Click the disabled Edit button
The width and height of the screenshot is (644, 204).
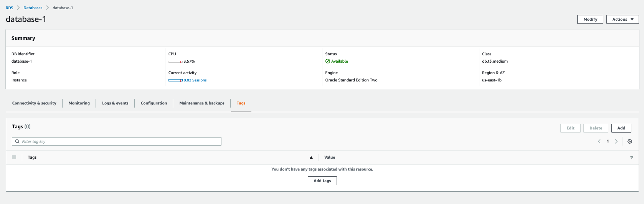[x=570, y=128]
